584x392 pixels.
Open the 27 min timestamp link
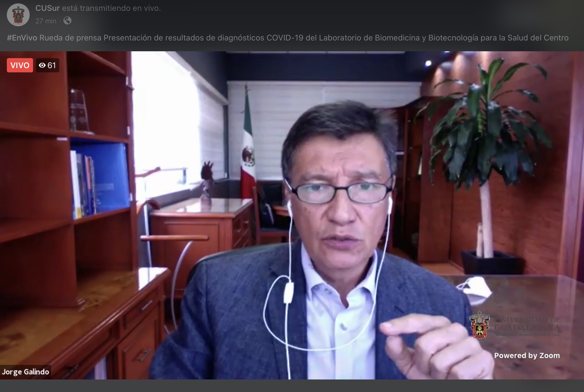(x=46, y=21)
